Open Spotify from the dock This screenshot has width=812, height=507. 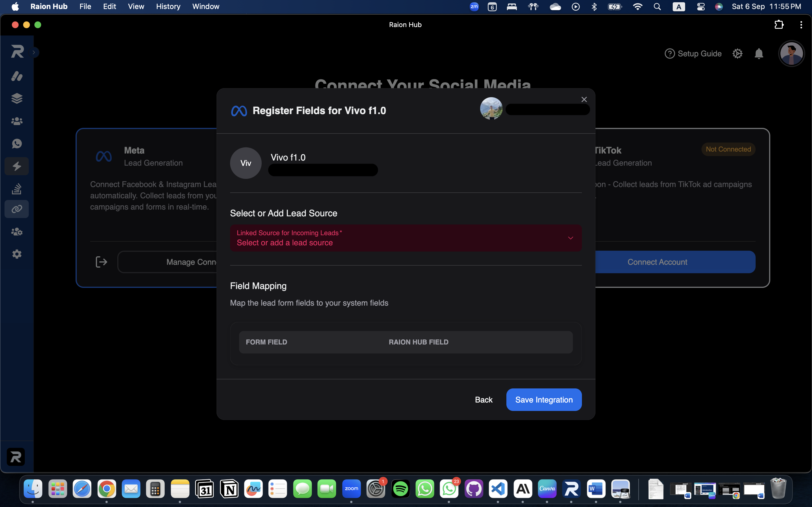point(400,489)
